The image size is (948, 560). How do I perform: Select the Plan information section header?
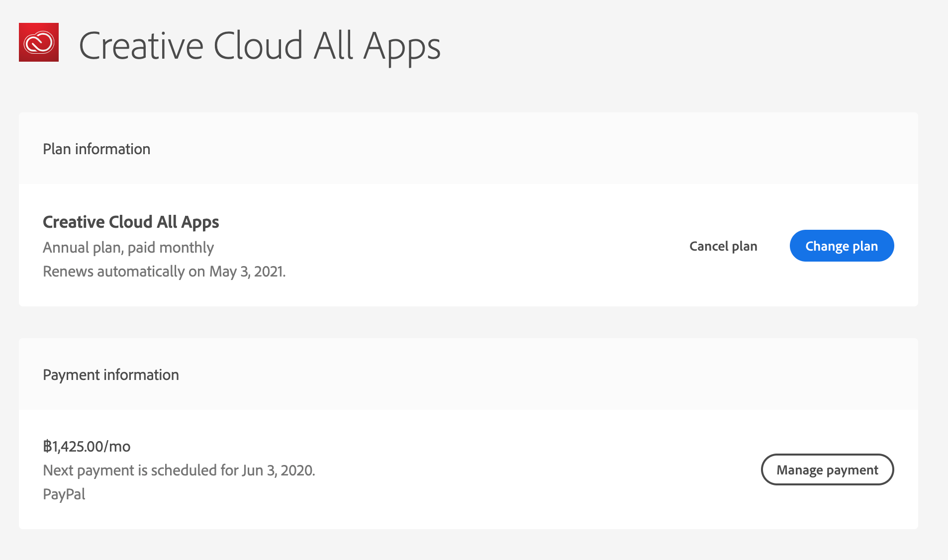point(96,149)
